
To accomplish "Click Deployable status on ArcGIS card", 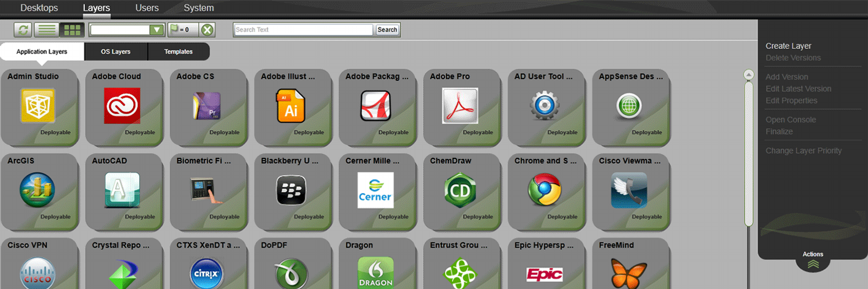I will click(56, 217).
